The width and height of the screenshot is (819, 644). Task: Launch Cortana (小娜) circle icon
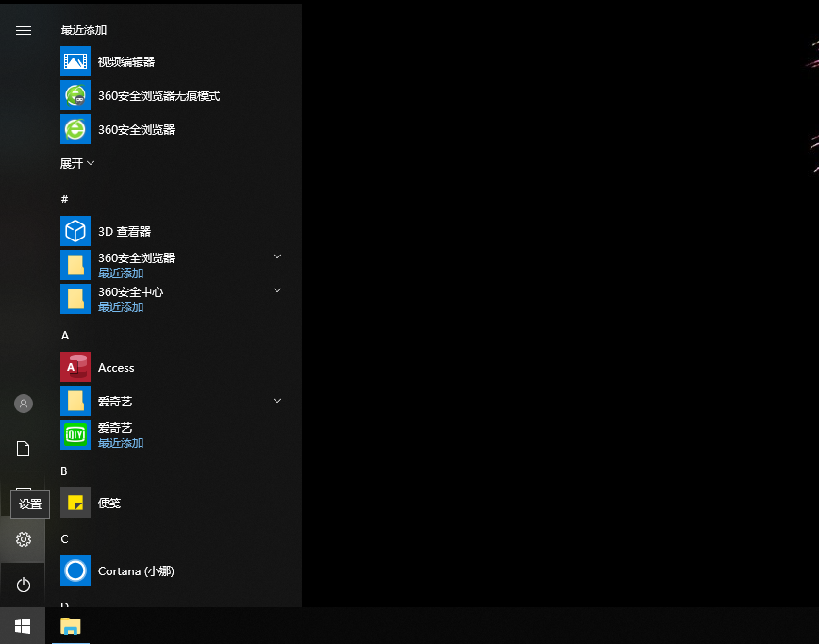[75, 570]
